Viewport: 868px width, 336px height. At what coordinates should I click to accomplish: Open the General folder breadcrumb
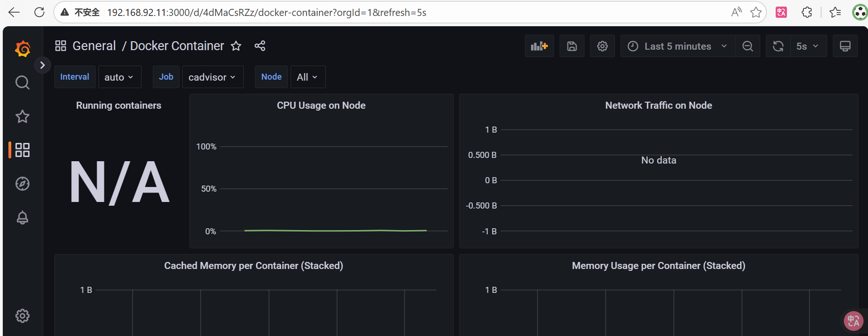94,46
